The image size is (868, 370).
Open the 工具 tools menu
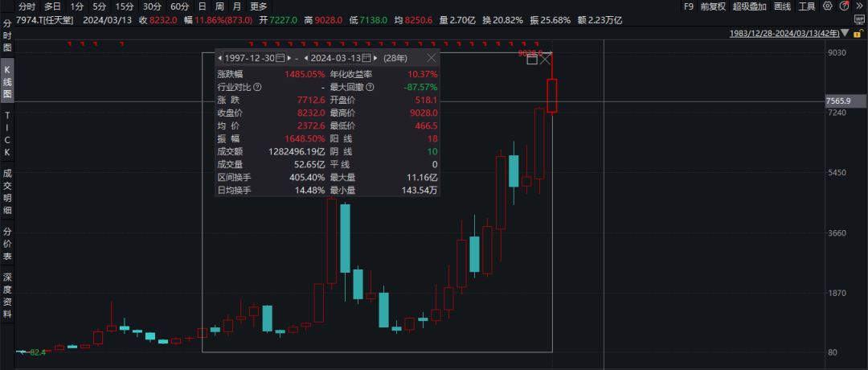807,6
